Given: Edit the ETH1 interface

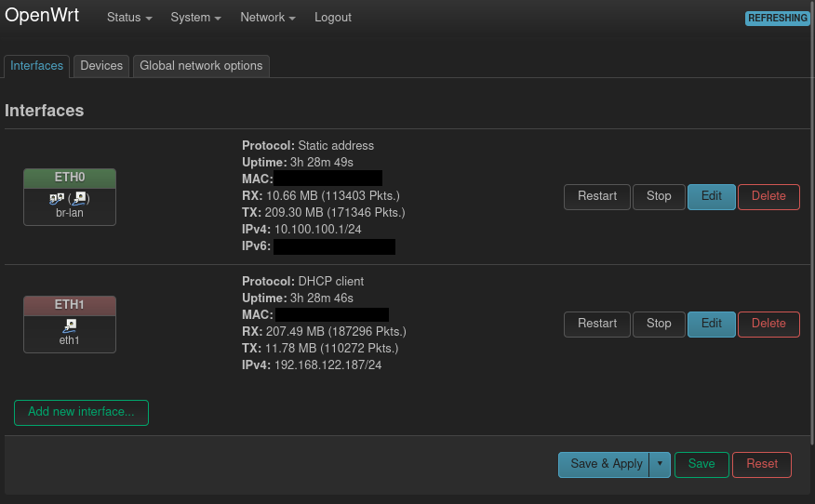Looking at the screenshot, I should click(712, 324).
